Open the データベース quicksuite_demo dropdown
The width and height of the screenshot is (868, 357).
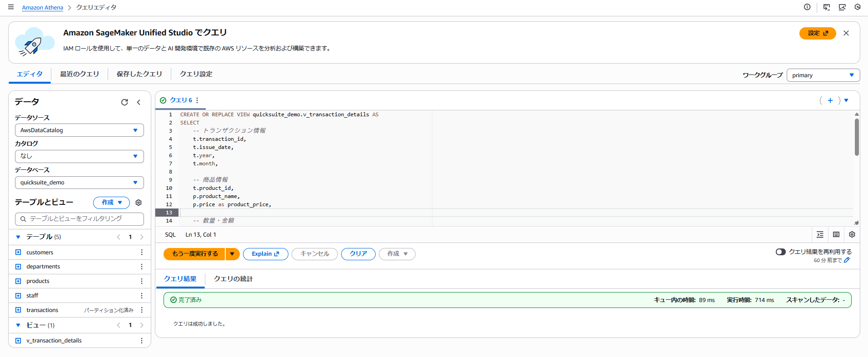pos(79,183)
